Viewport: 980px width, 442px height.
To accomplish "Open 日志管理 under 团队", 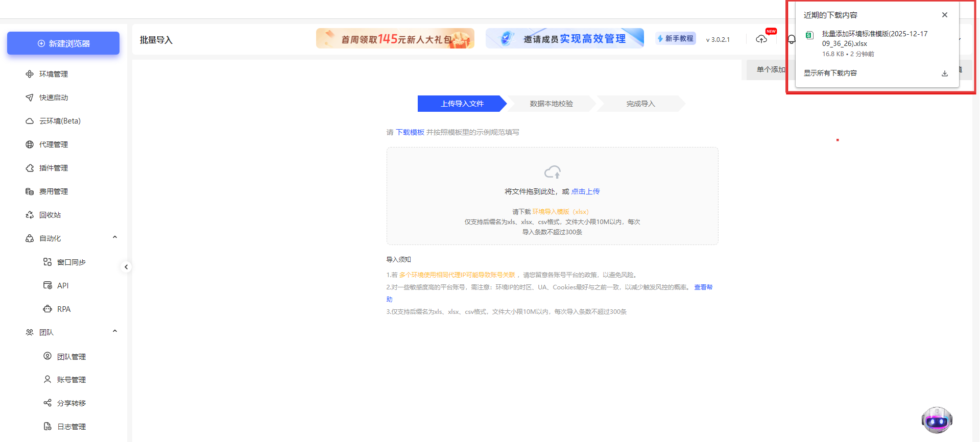I will click(x=71, y=427).
